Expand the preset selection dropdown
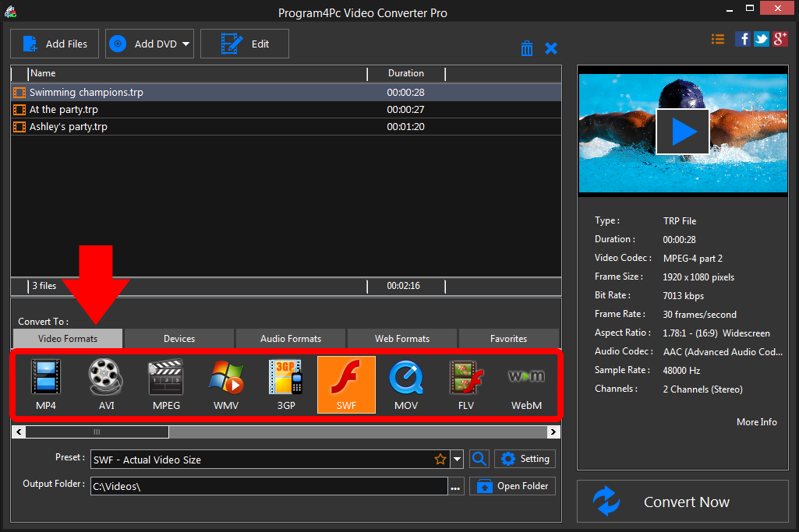Screen dimensions: 799x532 [457, 459]
